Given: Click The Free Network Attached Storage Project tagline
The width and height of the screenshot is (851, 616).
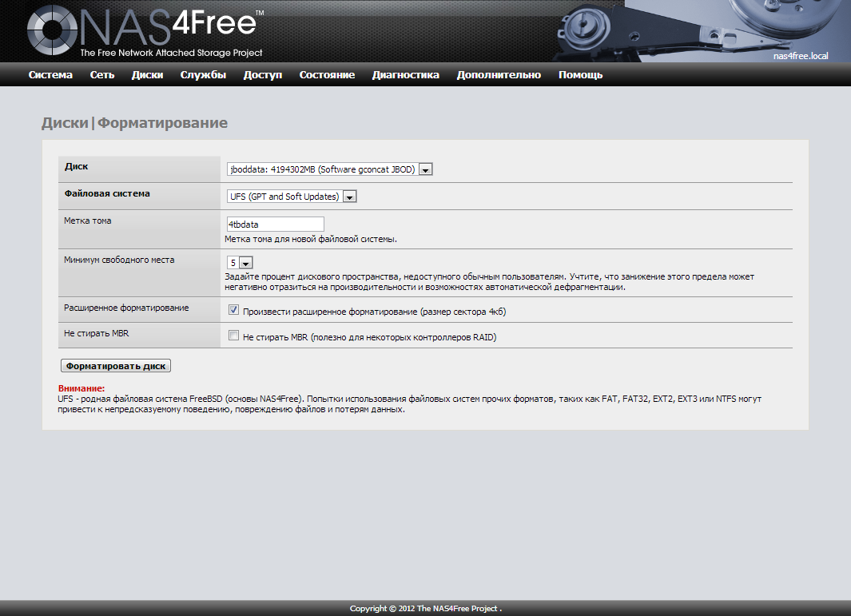Looking at the screenshot, I should click(171, 53).
